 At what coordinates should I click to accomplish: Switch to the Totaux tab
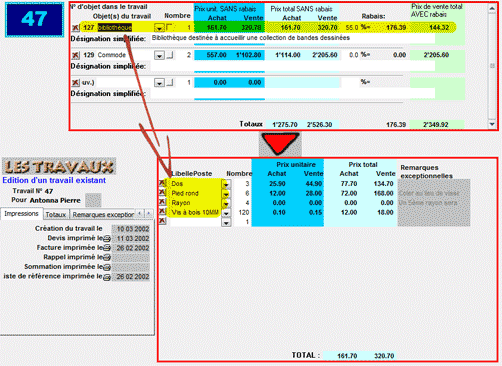coord(56,215)
